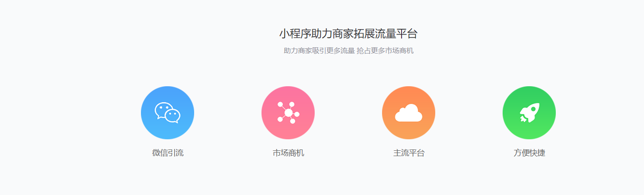Click the 主流平台 label text
Viewport: 644px width, 195px height.
409,153
